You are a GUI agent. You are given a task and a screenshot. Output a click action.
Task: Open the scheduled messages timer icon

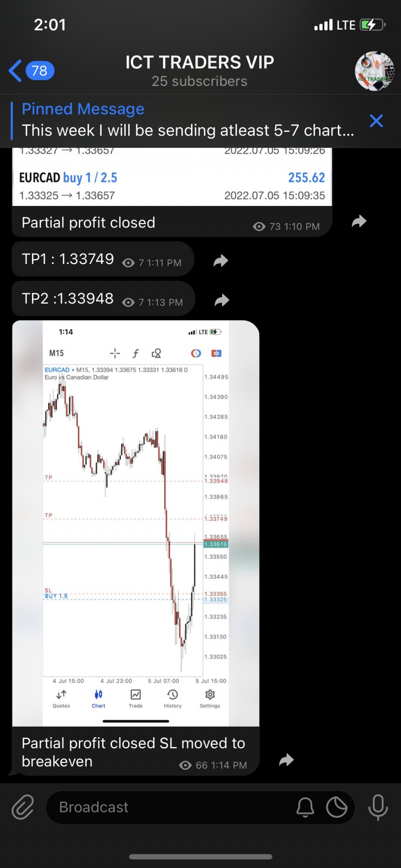[337, 807]
